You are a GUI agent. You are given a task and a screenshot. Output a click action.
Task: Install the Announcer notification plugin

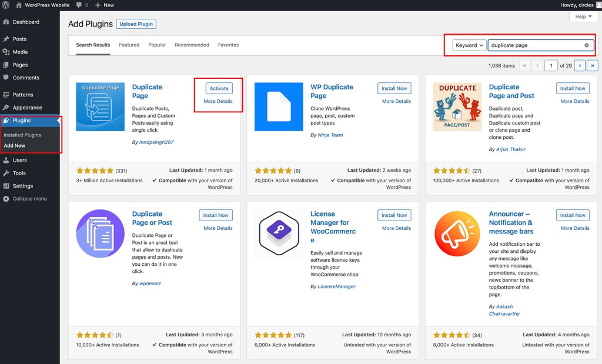click(573, 215)
